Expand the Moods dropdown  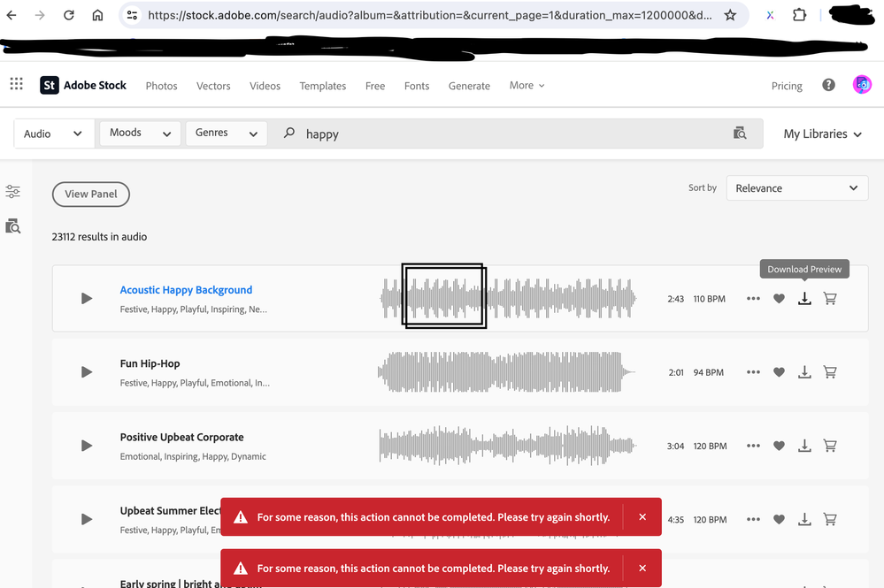140,134
